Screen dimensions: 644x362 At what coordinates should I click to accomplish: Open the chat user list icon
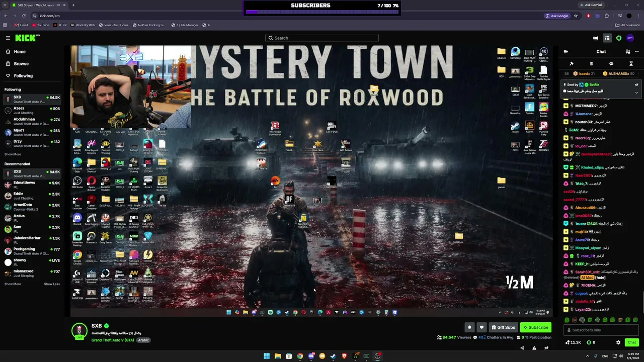click(627, 52)
